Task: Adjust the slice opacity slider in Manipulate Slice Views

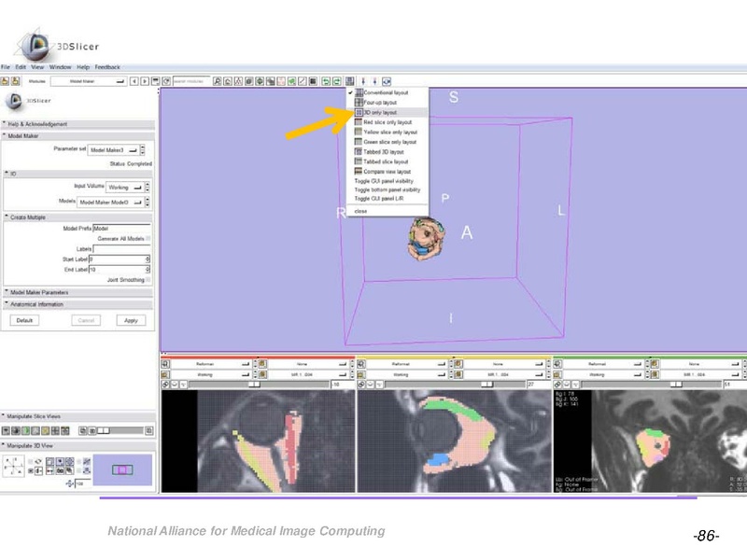Action: 120,431
